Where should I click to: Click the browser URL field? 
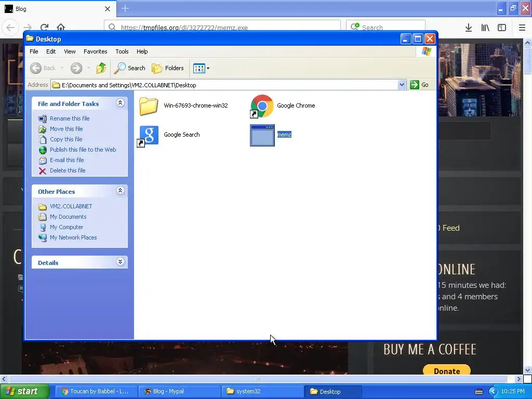click(x=222, y=28)
